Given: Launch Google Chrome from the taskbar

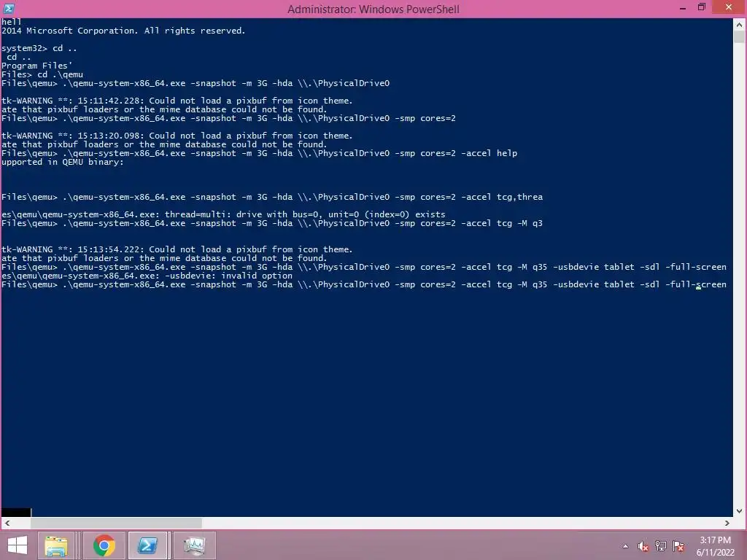Looking at the screenshot, I should coord(104,545).
